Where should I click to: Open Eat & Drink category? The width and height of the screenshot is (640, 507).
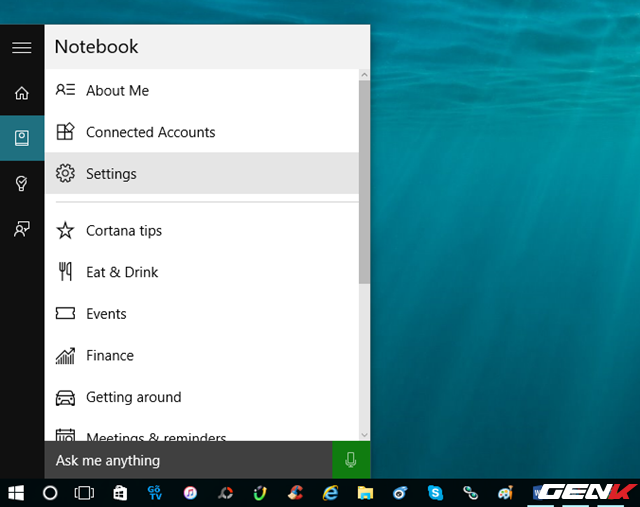[x=202, y=272]
